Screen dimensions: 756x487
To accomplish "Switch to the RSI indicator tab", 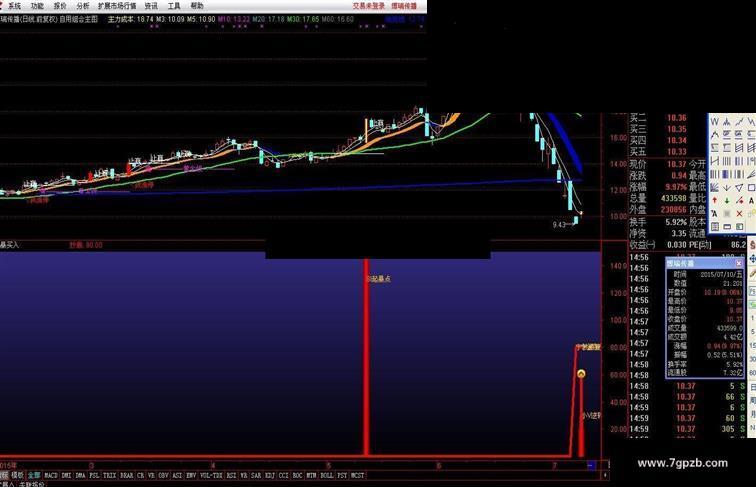I will [x=231, y=475].
